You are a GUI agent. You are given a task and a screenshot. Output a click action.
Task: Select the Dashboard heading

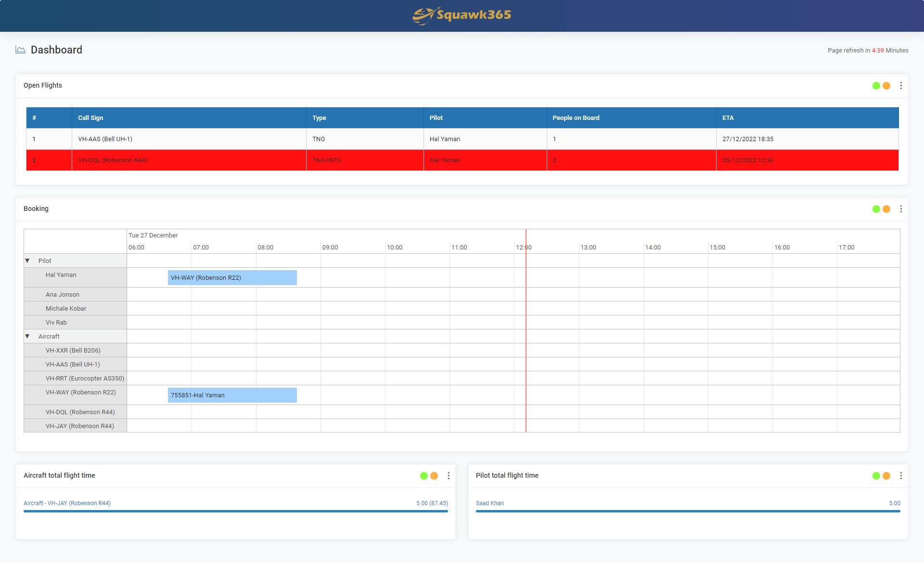pos(56,50)
